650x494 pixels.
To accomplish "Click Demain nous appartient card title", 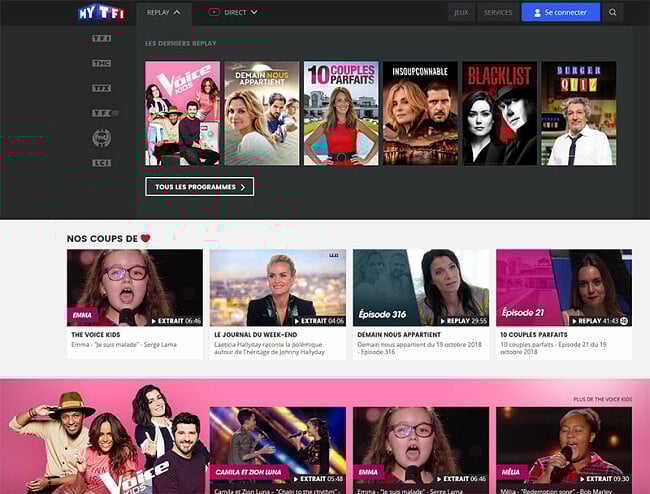I will coord(399,334).
